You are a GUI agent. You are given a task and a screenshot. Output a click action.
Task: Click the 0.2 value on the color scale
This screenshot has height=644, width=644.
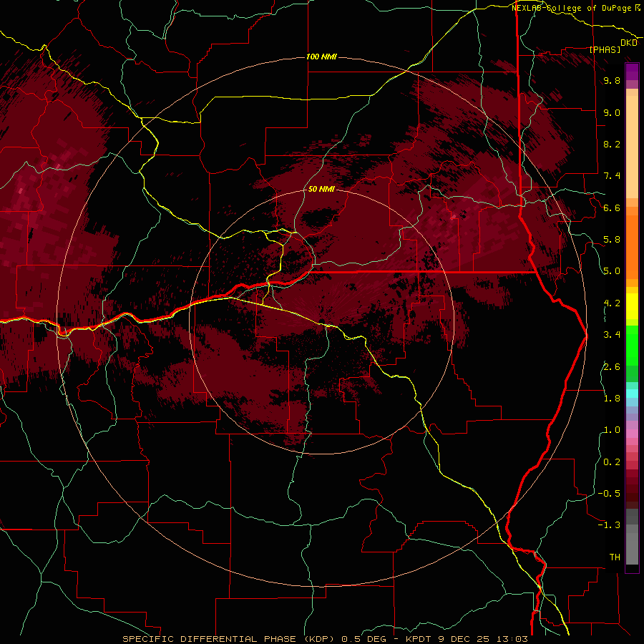point(612,462)
